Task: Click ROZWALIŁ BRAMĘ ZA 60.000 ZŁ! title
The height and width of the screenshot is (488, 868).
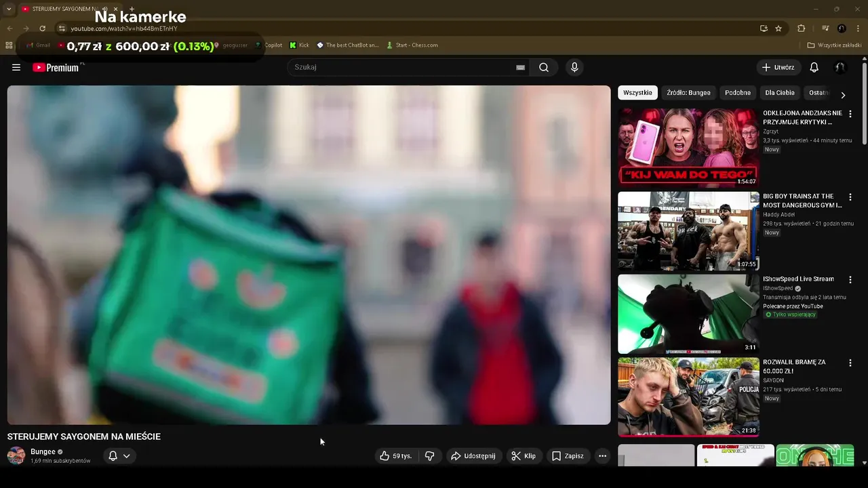Action: click(x=794, y=367)
